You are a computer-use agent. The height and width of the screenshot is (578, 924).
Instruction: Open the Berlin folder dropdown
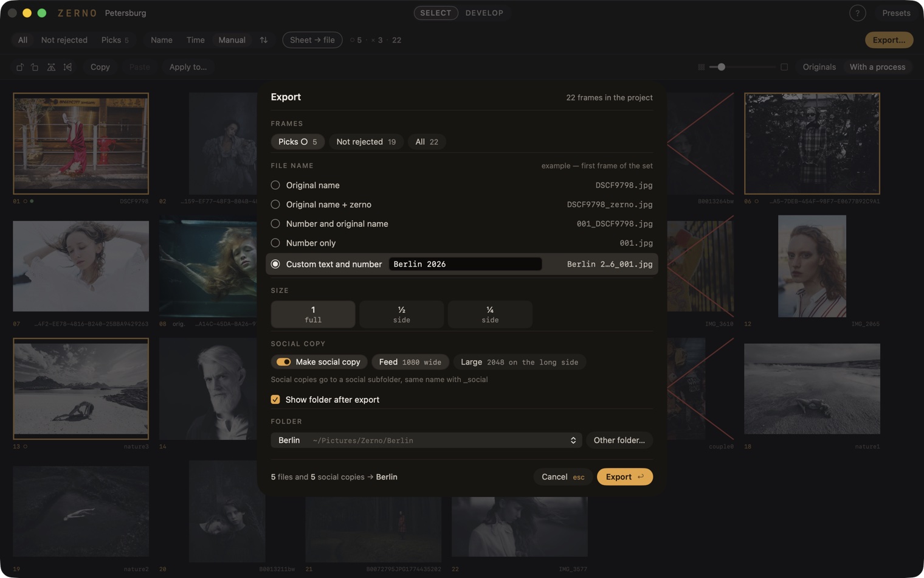[426, 440]
